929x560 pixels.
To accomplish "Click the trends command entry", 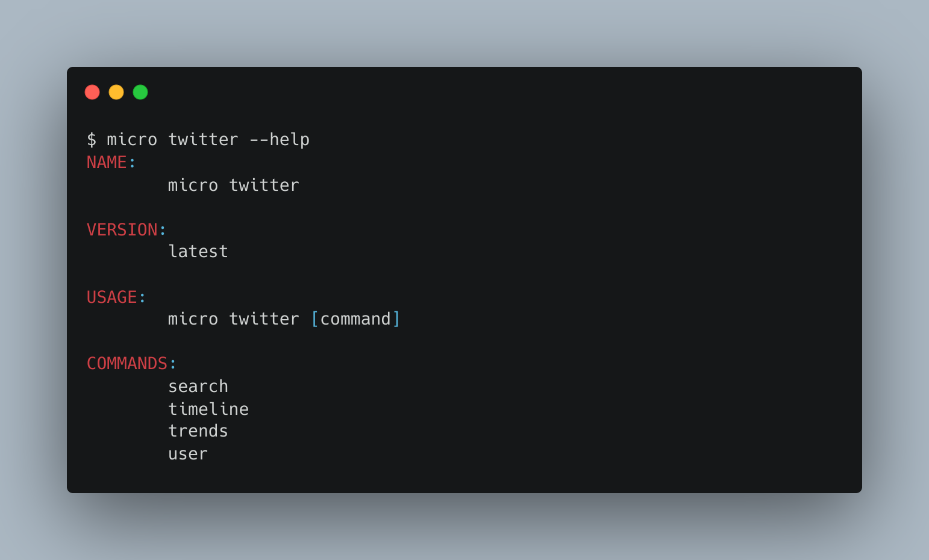I will [x=198, y=431].
